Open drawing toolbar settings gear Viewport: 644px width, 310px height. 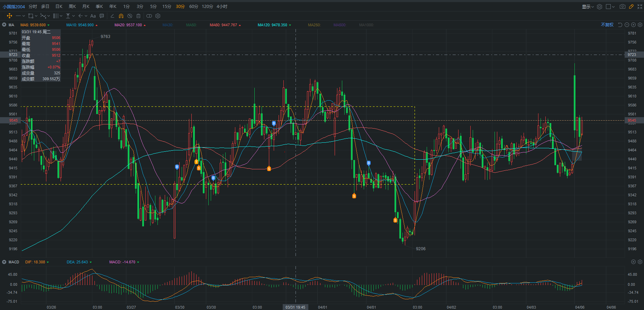click(158, 16)
